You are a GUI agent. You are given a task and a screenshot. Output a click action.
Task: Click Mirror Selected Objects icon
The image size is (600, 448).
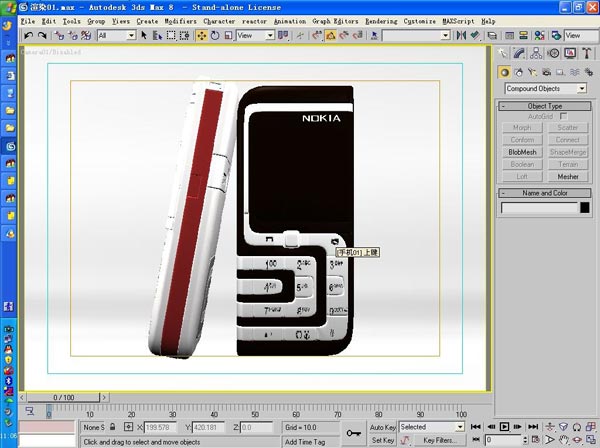[461, 36]
